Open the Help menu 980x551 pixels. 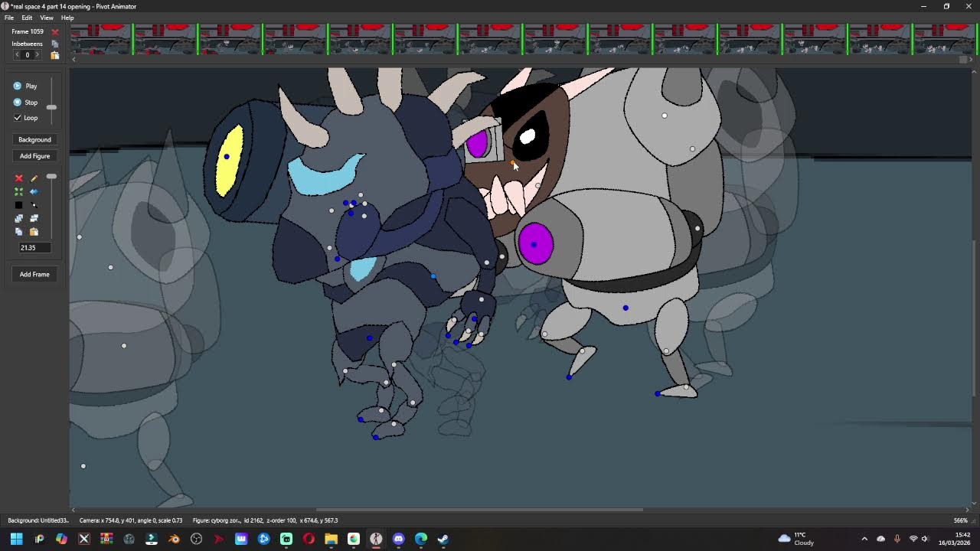67,18
